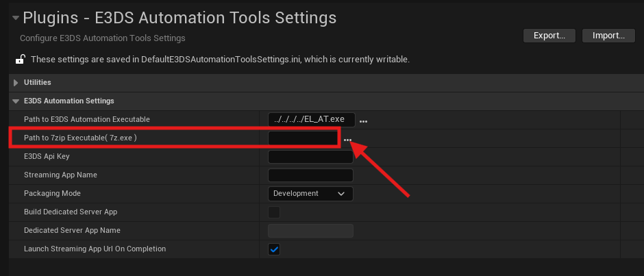Collapse the Plugins settings header triangle
644x276 pixels.
(x=15, y=17)
